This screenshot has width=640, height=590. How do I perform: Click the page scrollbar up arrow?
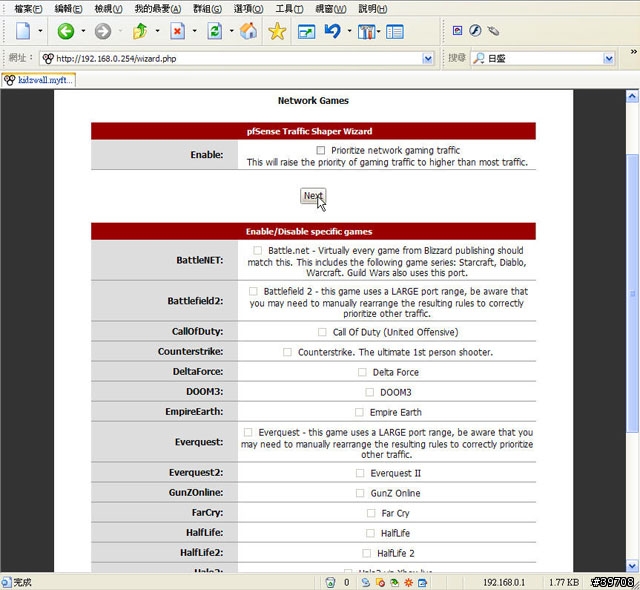tap(632, 96)
